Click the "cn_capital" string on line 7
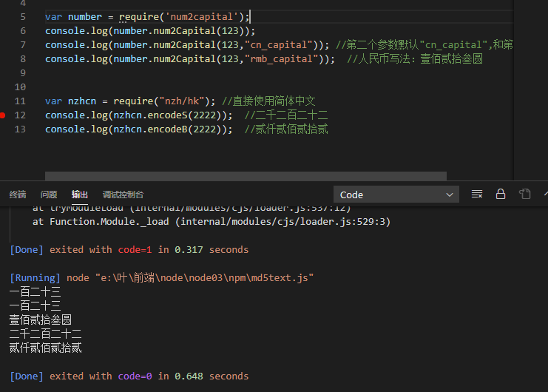The image size is (548, 392). pyautogui.click(x=279, y=45)
